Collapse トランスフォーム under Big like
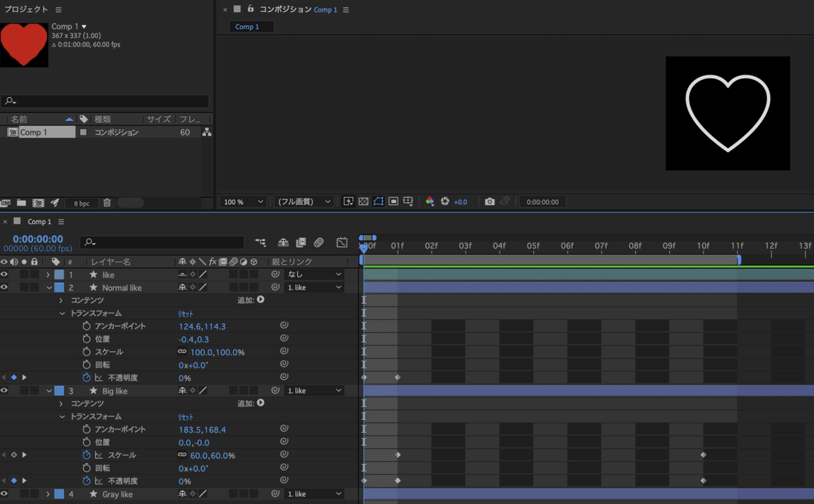Image resolution: width=814 pixels, height=504 pixels. [62, 416]
